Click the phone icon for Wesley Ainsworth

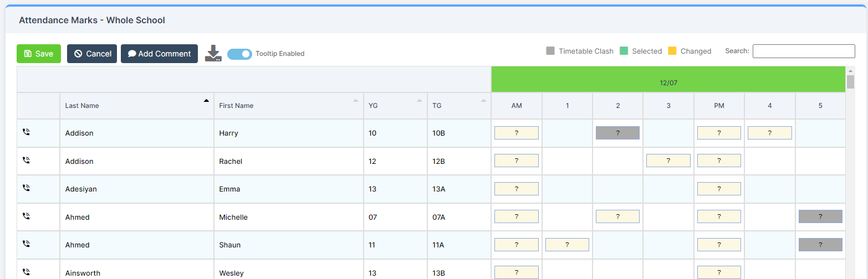click(25, 272)
